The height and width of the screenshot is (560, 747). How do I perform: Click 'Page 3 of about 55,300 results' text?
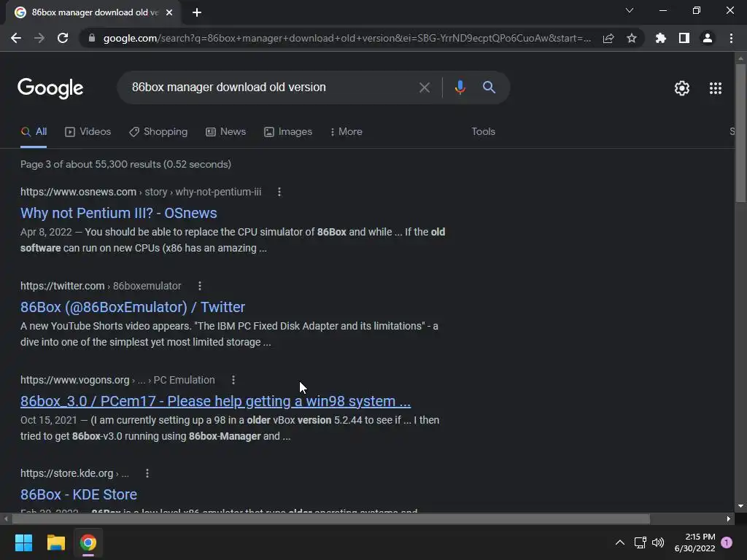[125, 164]
